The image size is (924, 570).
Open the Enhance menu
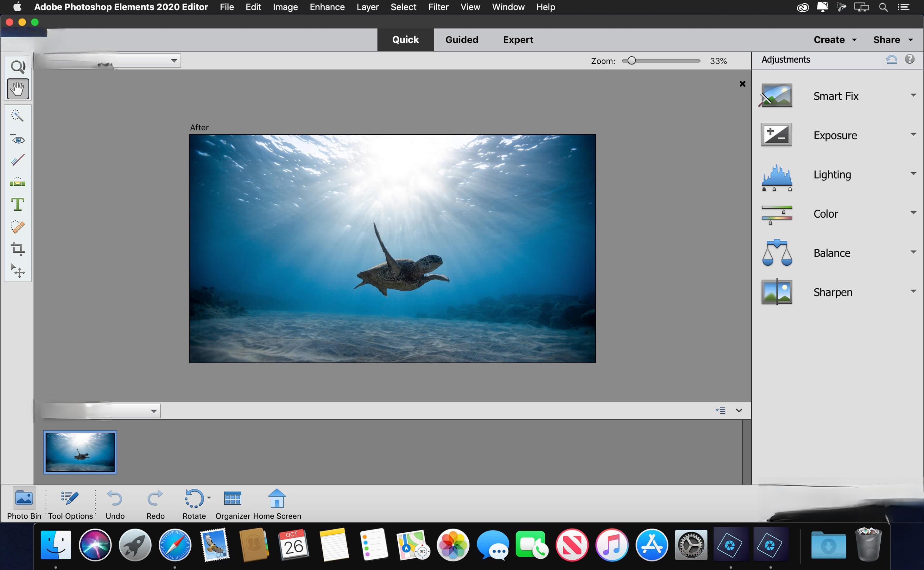(x=327, y=7)
